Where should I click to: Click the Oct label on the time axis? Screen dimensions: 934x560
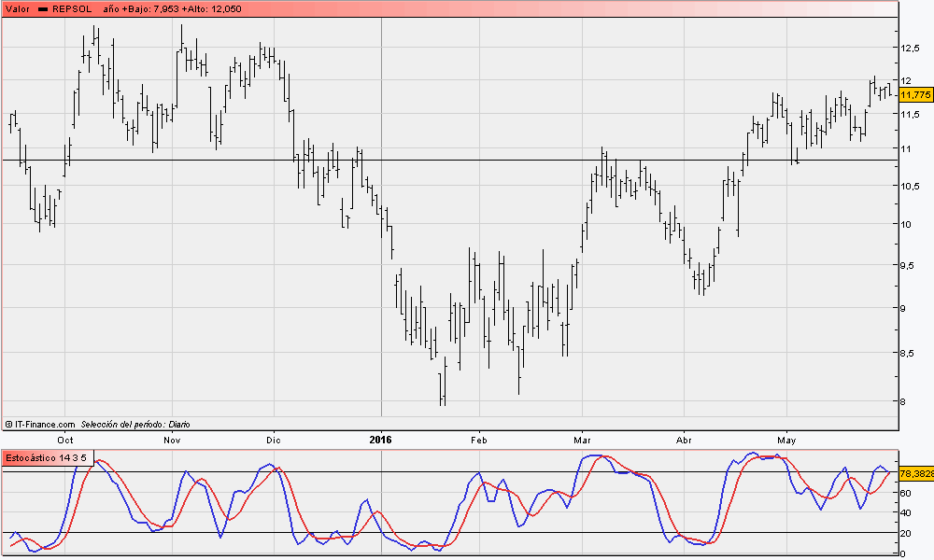[65, 439]
